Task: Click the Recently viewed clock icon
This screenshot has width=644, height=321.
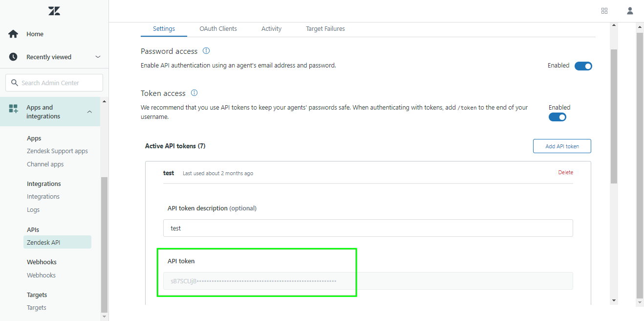Action: (13, 57)
